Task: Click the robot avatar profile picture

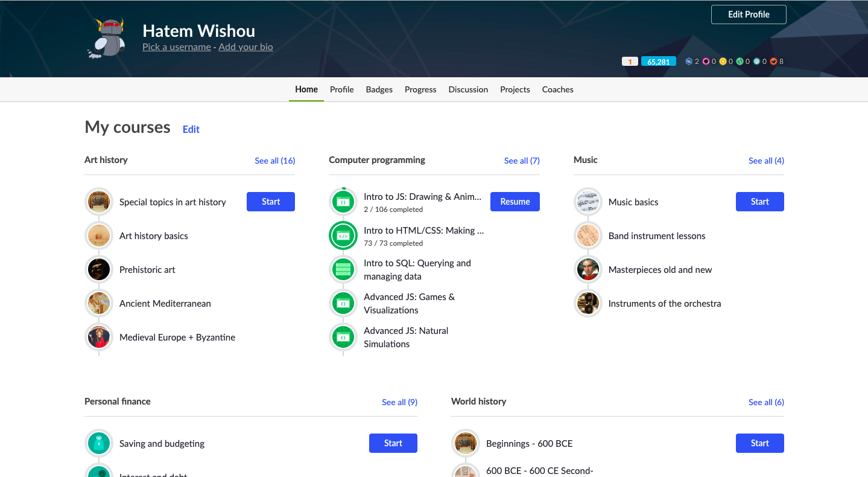Action: pos(106,38)
